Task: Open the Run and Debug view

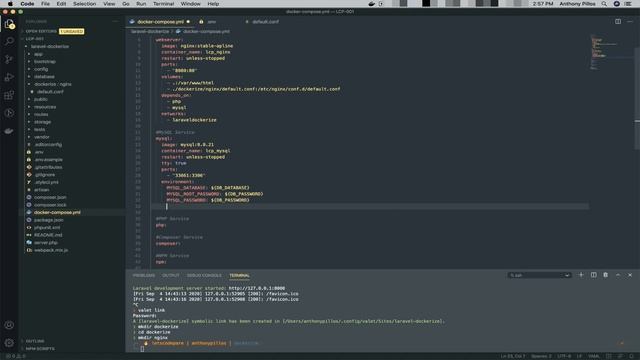Action: 9,77
